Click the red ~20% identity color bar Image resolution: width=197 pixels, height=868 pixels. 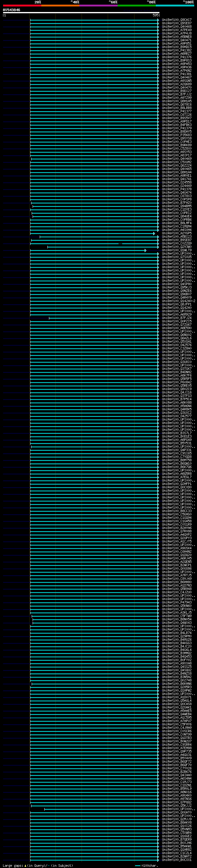[22, 6]
